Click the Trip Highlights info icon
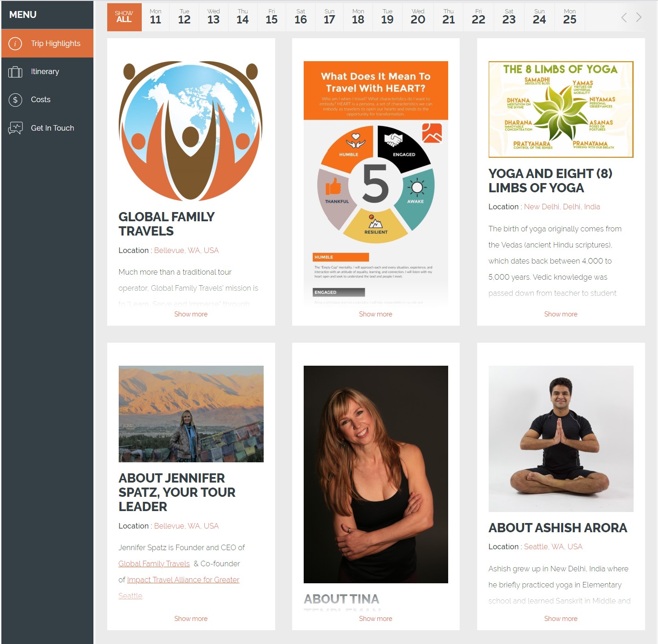The image size is (658, 644). point(15,44)
